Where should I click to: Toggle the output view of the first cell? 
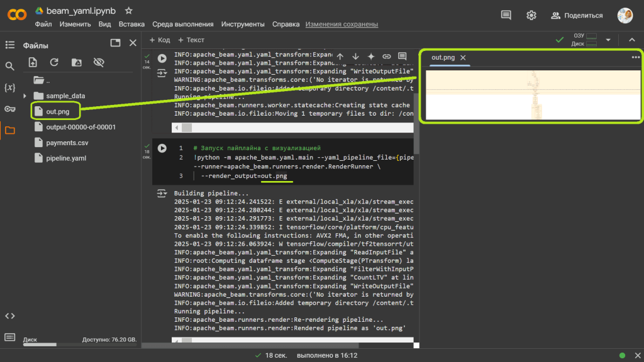[x=162, y=74]
